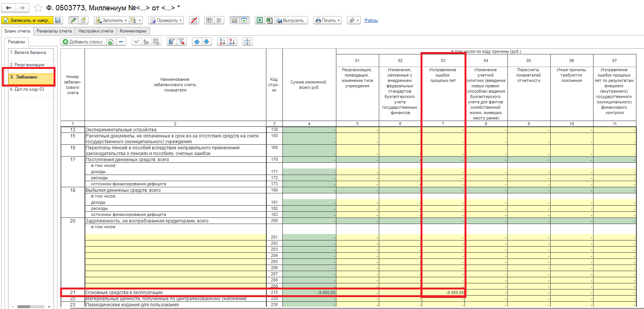Click the text lines view icon

(219, 20)
